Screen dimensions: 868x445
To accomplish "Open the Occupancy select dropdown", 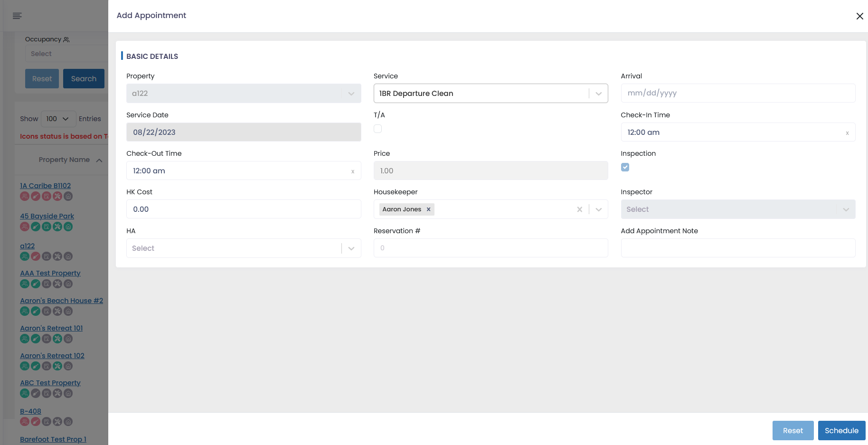I will (x=66, y=54).
